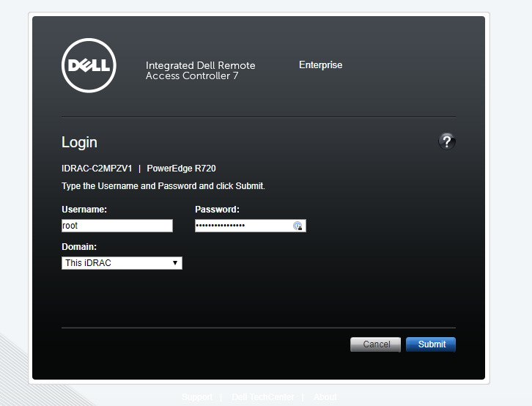Focus the Username input field
The image size is (532, 406).
[117, 226]
